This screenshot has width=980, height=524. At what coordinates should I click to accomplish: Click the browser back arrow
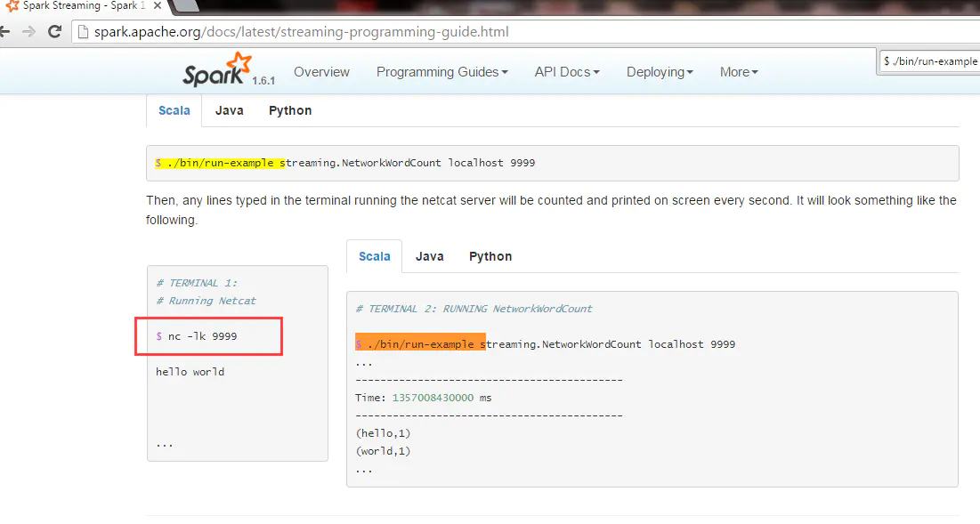coord(5,32)
